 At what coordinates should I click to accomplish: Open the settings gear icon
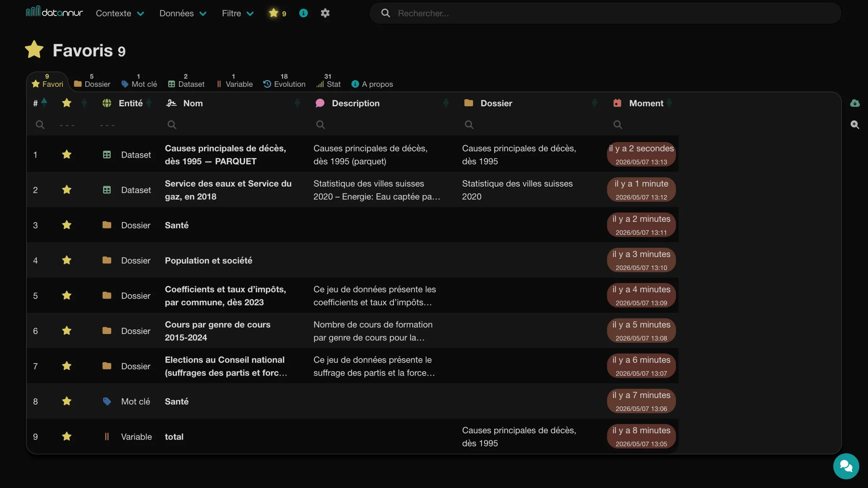pos(325,13)
